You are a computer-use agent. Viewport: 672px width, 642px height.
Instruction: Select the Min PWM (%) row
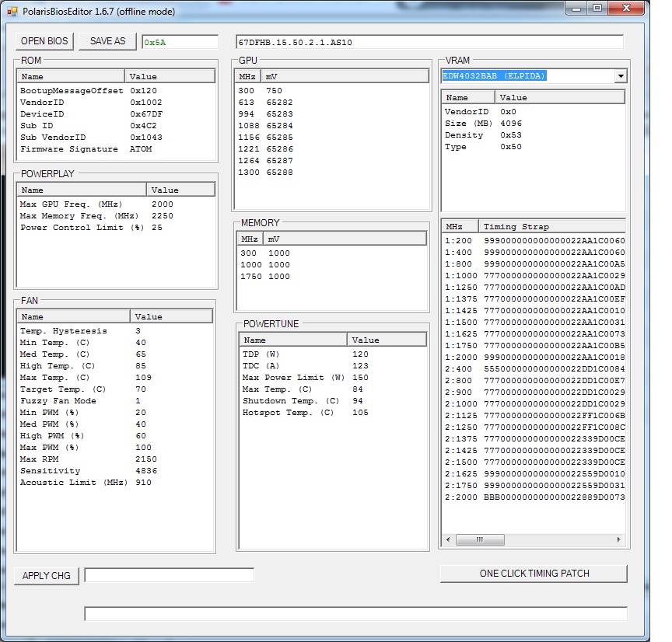click(x=115, y=413)
